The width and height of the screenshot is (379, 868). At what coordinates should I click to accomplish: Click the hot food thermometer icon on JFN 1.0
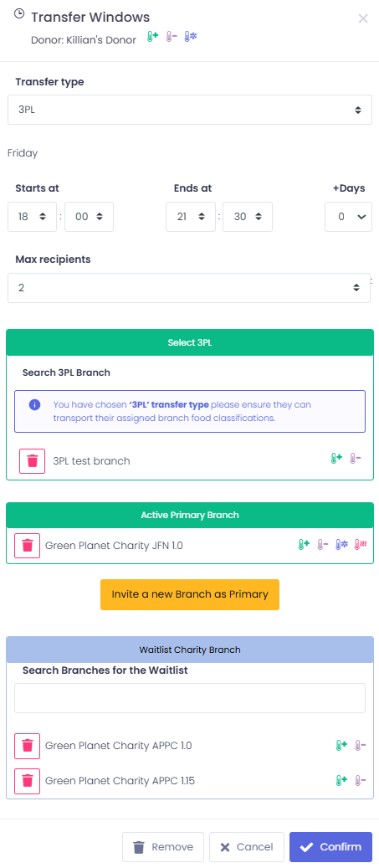361,545
